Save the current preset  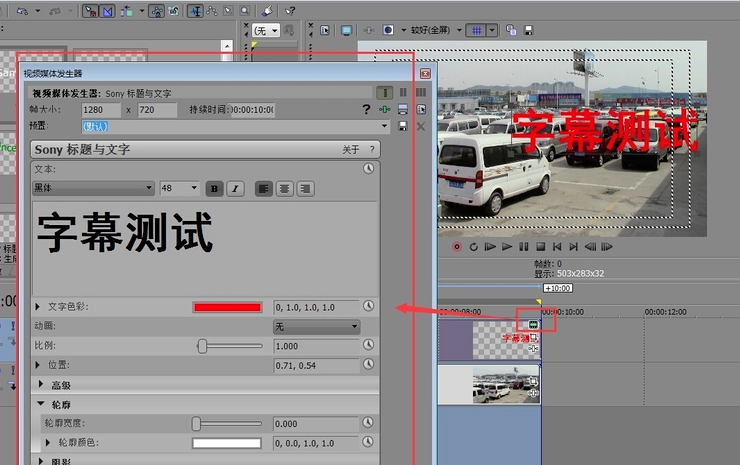pos(402,127)
